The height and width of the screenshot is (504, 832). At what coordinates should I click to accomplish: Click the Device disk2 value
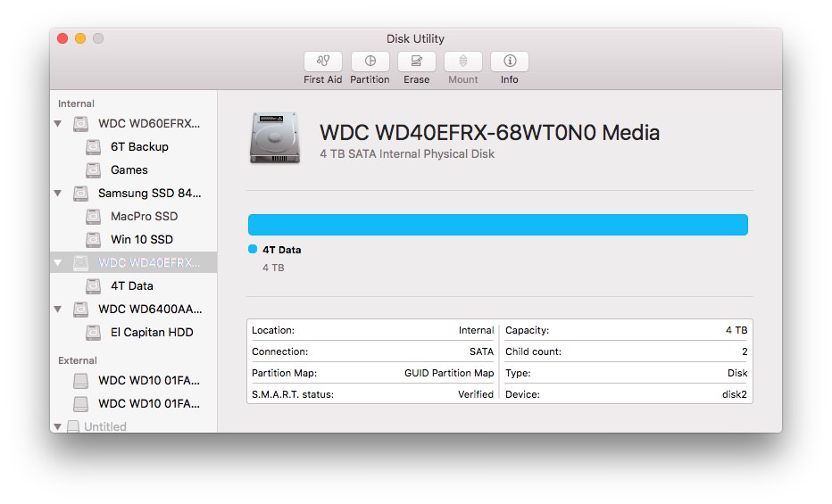point(735,394)
